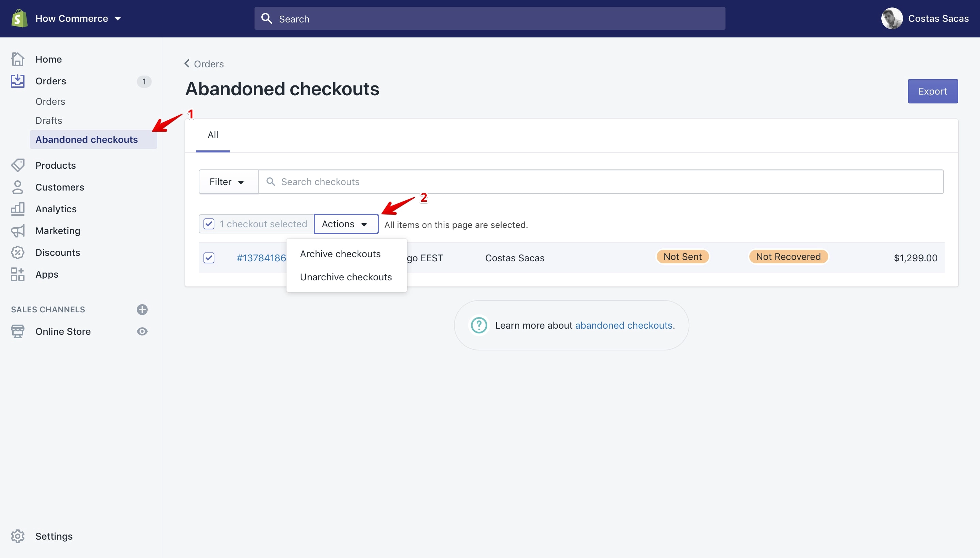Screen dimensions: 980x558
Task: Click the magnifier icon in Search checkouts
Action: (x=271, y=182)
